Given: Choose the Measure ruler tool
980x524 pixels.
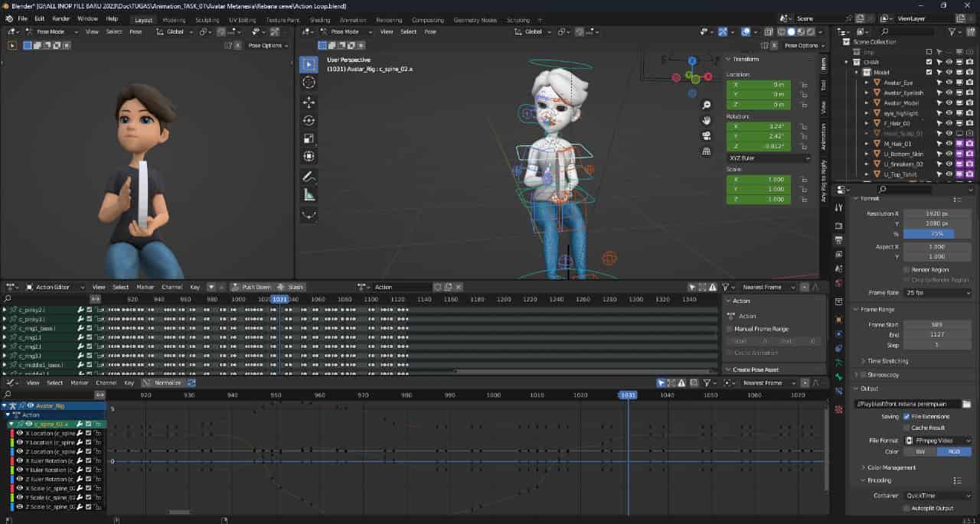Looking at the screenshot, I should (x=309, y=195).
